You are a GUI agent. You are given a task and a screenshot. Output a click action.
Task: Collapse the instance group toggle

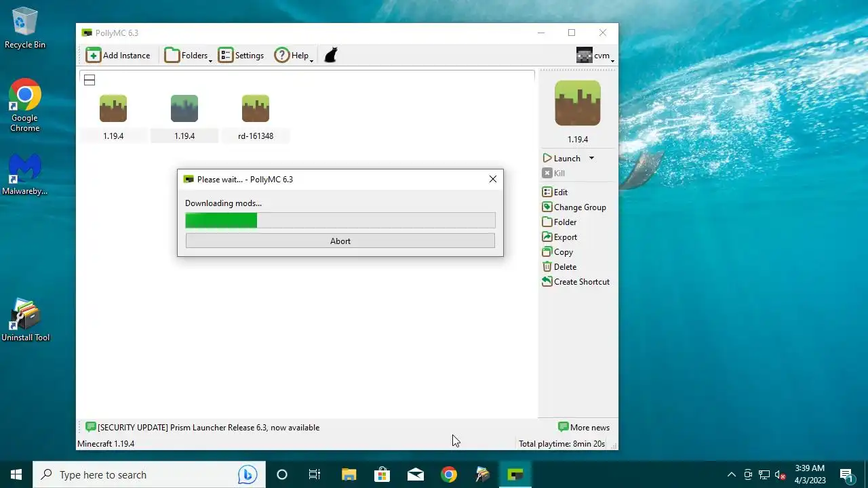[x=90, y=80]
